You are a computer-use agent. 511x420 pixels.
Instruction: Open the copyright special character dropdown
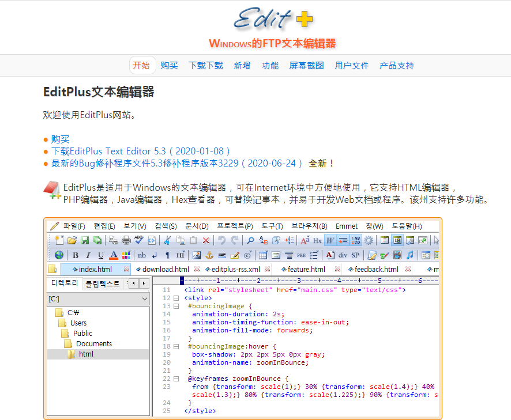247,255
